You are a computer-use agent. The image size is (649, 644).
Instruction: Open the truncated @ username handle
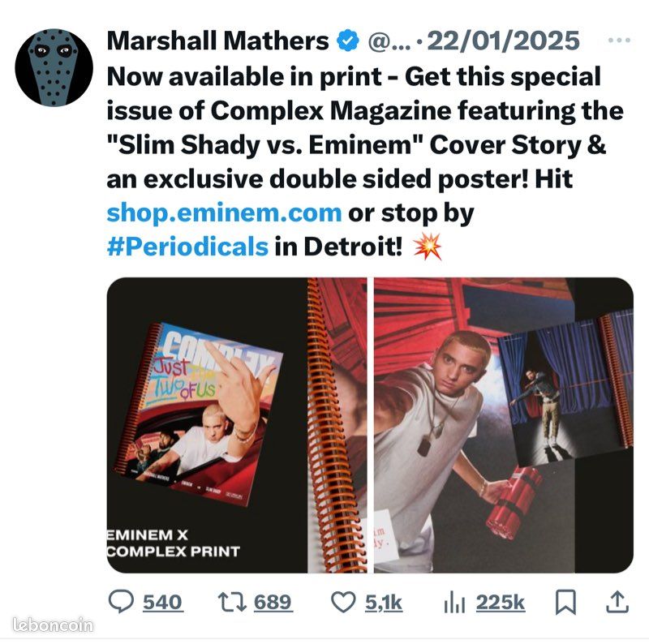(x=389, y=41)
